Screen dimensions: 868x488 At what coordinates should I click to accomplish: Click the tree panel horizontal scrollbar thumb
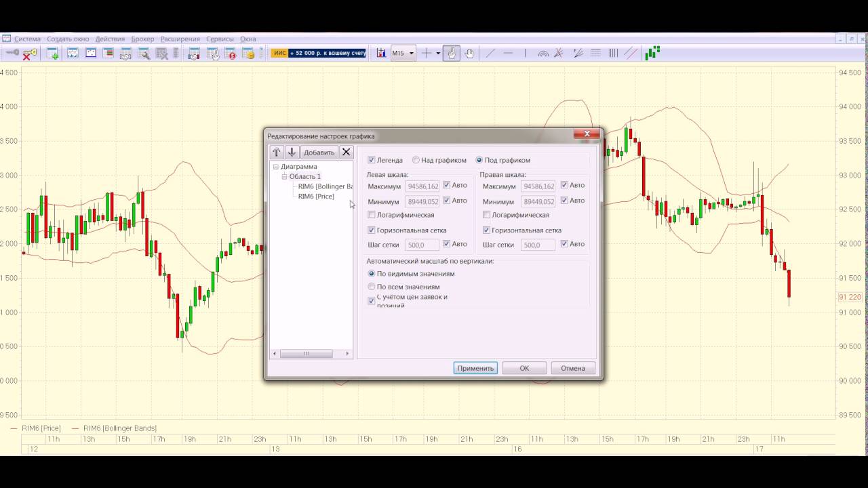pos(306,353)
